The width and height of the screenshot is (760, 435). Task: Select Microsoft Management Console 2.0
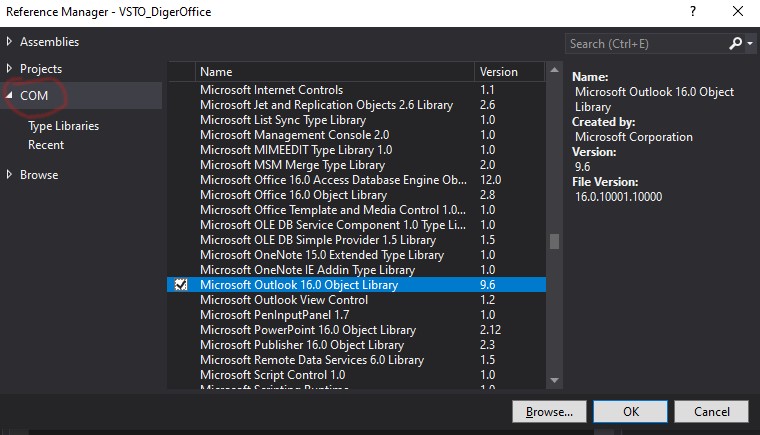tap(356, 135)
